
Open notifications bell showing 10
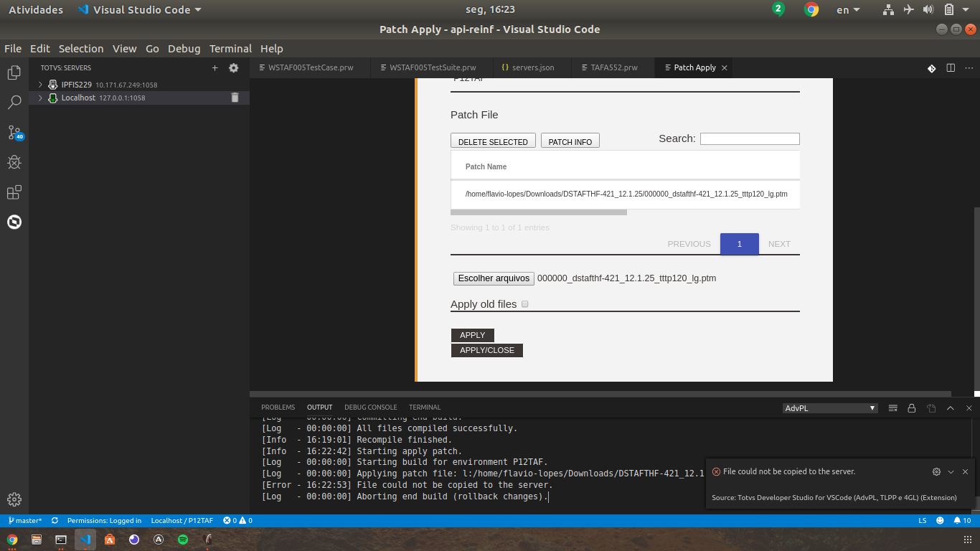pos(962,521)
